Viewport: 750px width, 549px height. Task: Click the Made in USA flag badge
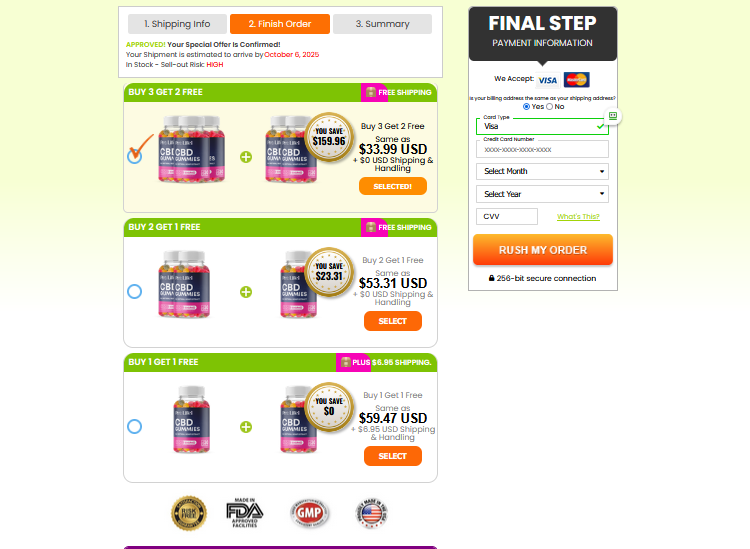click(x=372, y=513)
